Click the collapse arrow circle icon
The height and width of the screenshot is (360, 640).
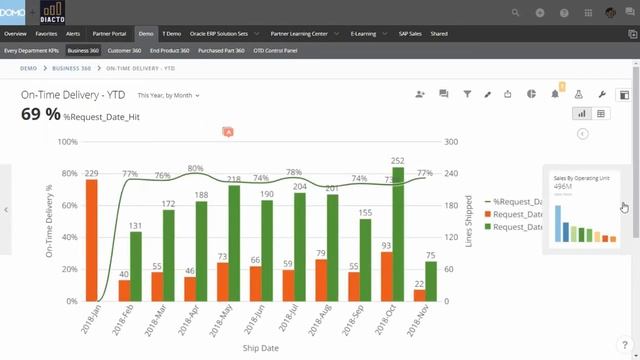pos(582,134)
